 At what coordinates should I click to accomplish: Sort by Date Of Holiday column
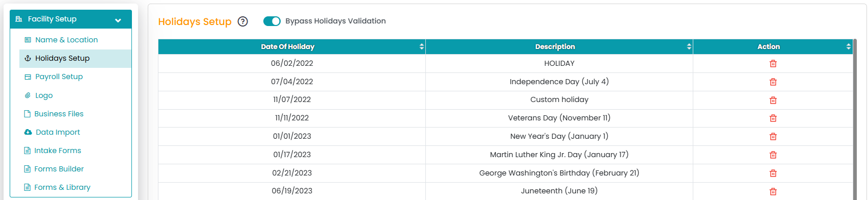click(422, 46)
